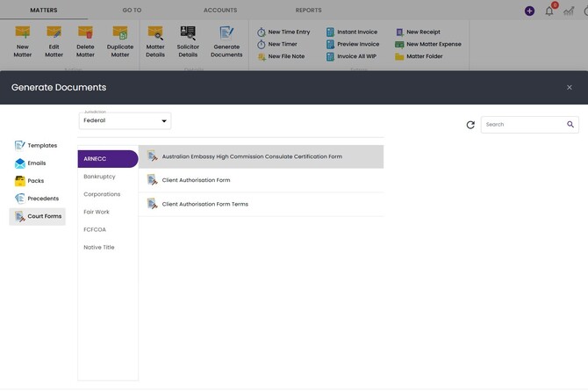Image resolution: width=588 pixels, height=391 pixels.
Task: Click Invoice All WIP
Action: [x=351, y=56]
